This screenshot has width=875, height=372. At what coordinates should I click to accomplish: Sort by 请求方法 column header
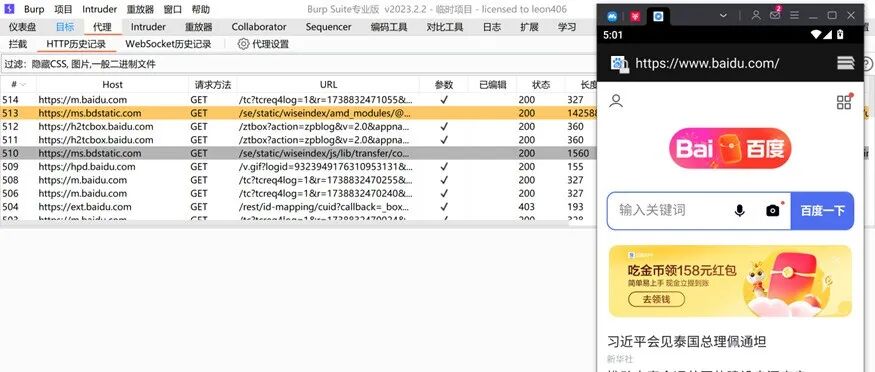tap(213, 85)
